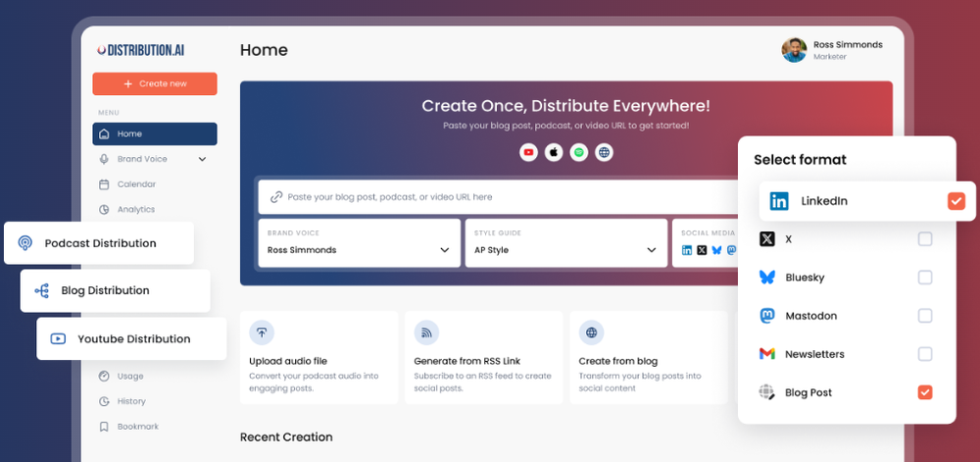Uncheck the Blog Post format checkbox

pyautogui.click(x=925, y=392)
